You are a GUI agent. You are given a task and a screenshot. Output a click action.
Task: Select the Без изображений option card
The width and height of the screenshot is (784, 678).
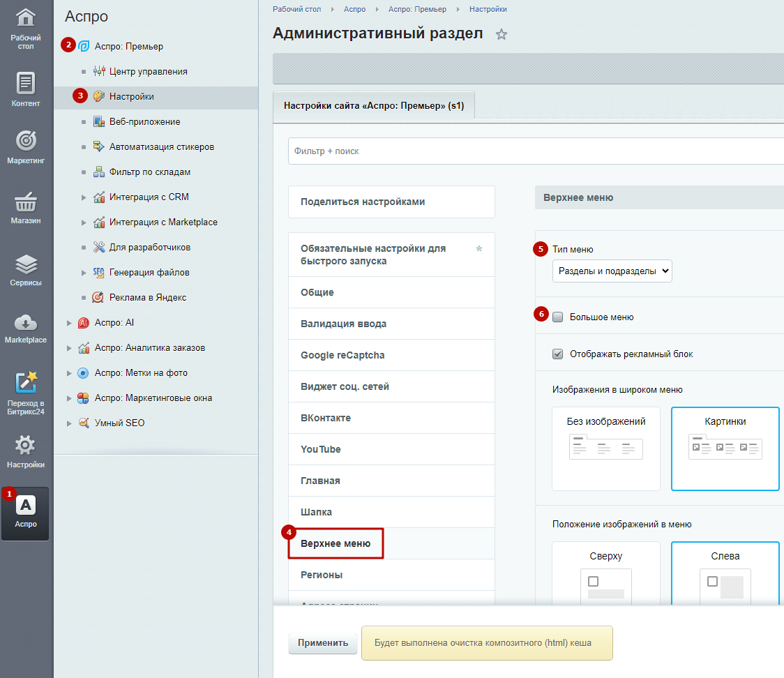tap(606, 449)
